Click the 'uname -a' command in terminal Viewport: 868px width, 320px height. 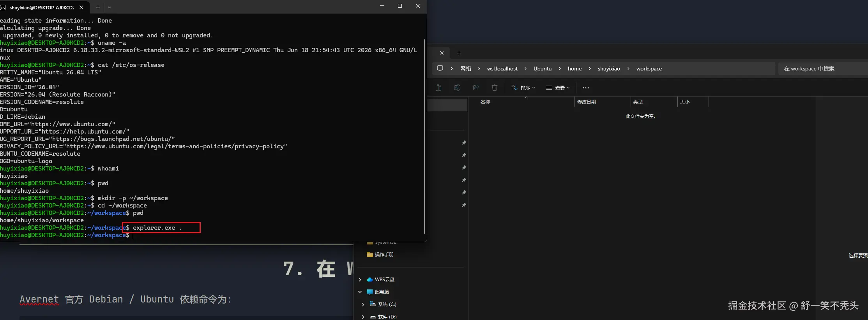click(x=111, y=43)
